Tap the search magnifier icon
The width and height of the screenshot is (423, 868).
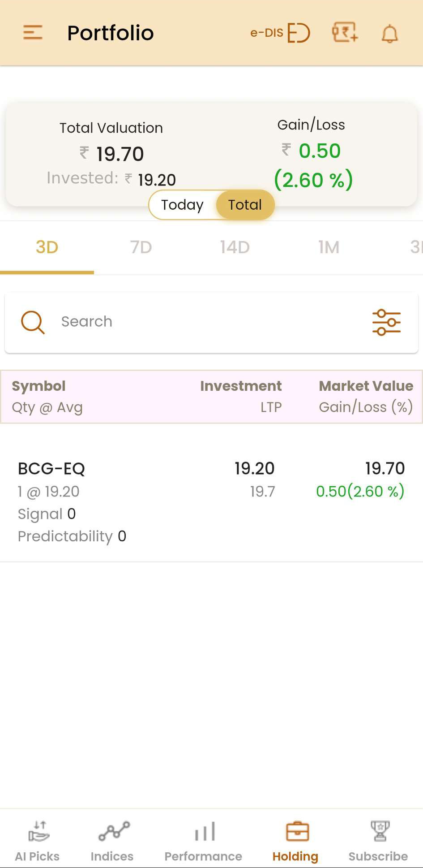33,322
